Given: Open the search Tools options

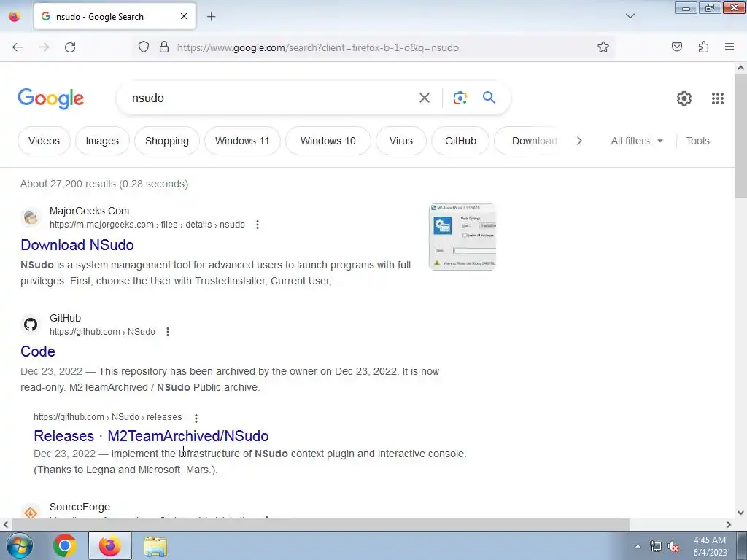Looking at the screenshot, I should (697, 141).
